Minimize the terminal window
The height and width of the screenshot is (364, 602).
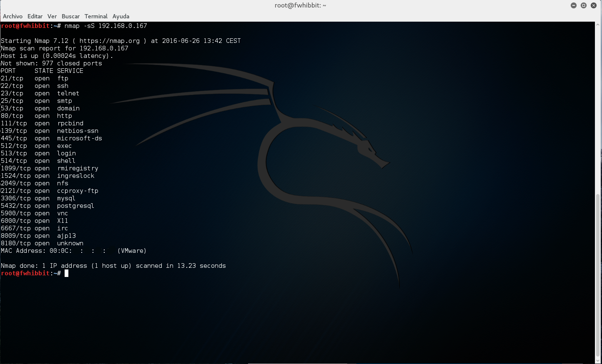coord(574,5)
